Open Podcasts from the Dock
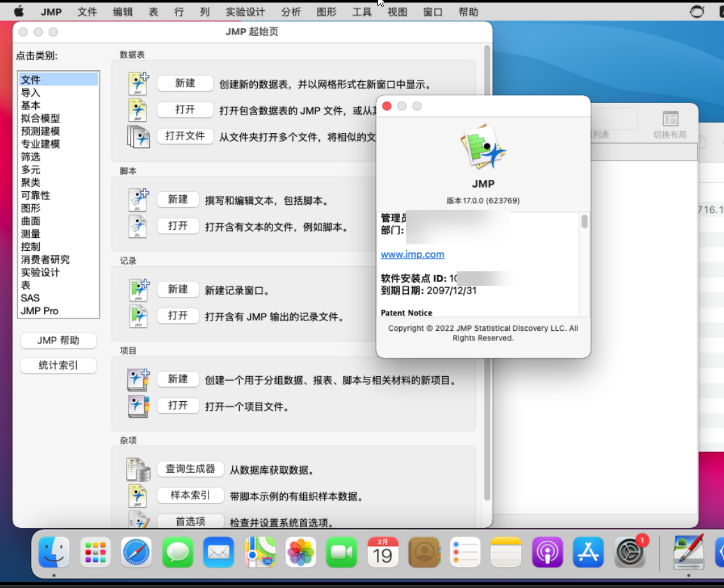 [x=547, y=552]
